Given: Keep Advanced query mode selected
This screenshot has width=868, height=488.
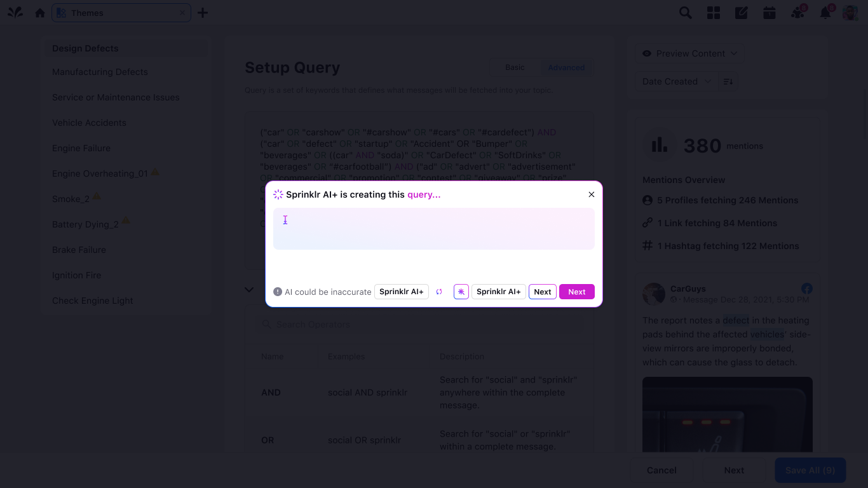Looking at the screenshot, I should [x=566, y=67].
